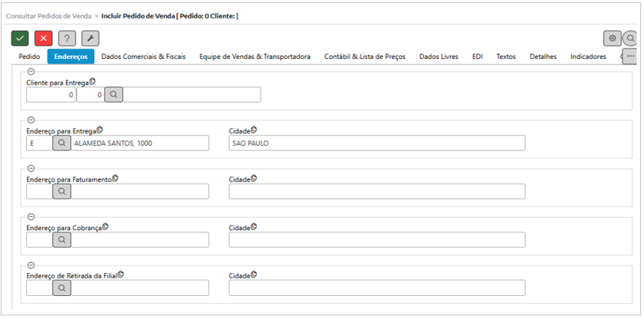Switch to the Pedido tab

coord(30,57)
